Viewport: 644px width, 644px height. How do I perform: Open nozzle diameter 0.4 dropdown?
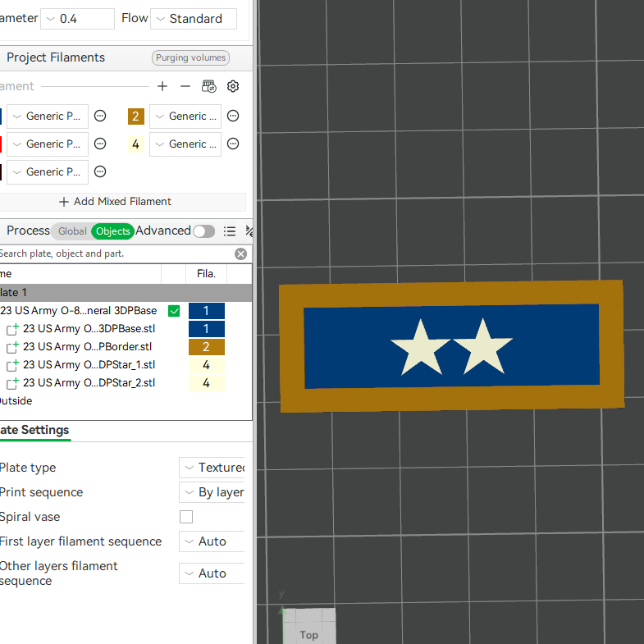pyautogui.click(x=77, y=19)
